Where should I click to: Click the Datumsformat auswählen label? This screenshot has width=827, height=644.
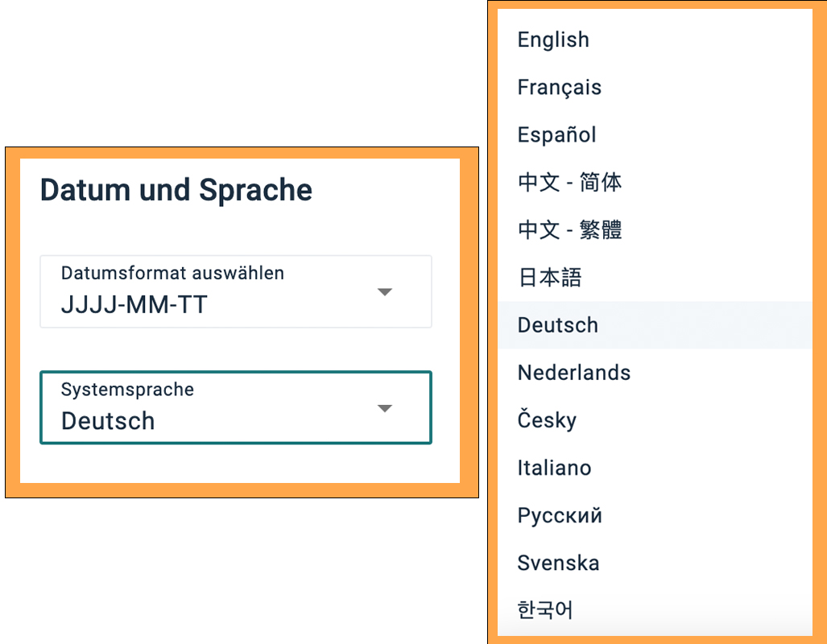click(172, 273)
